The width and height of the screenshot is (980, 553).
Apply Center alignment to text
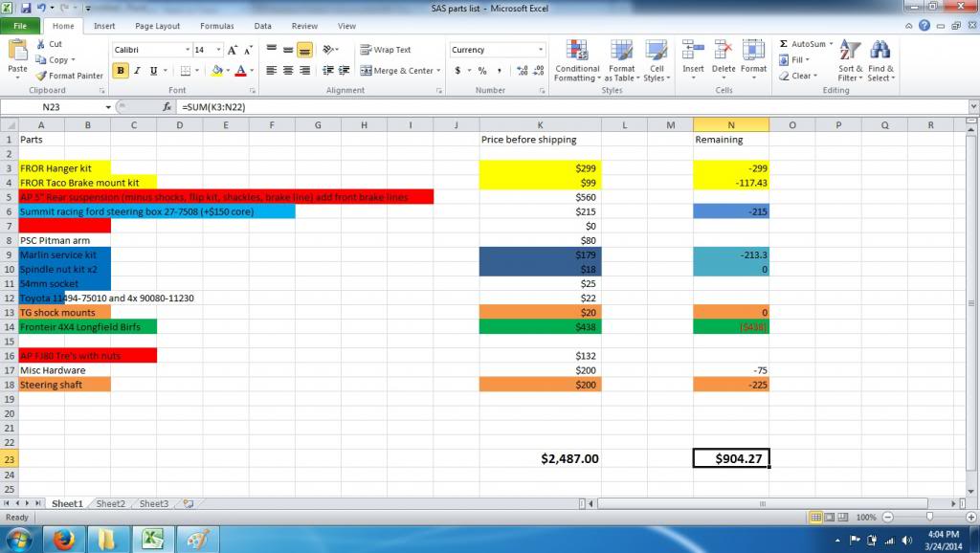pyautogui.click(x=288, y=71)
